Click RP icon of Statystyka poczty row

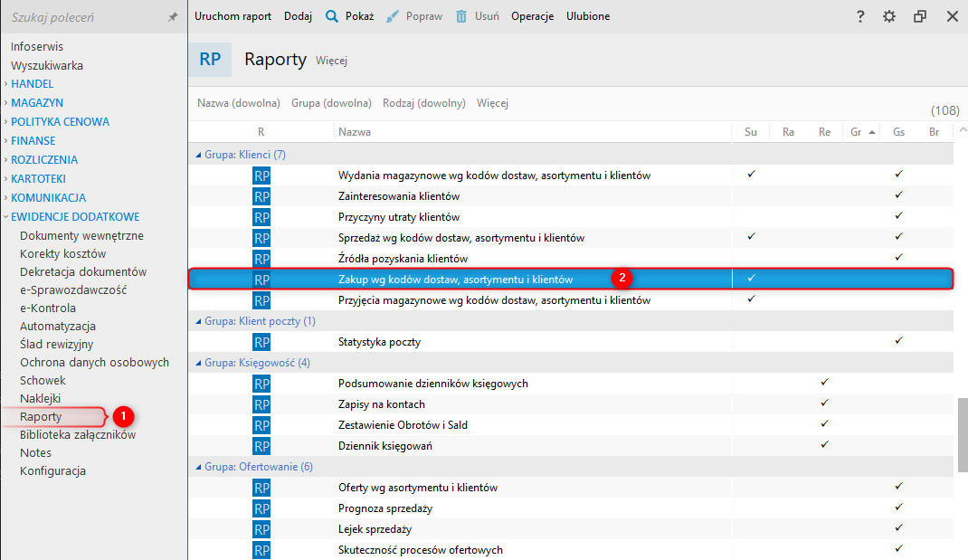(x=261, y=341)
